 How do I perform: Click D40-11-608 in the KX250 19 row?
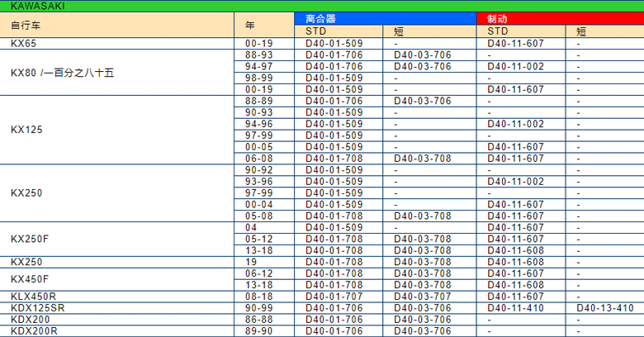(x=515, y=262)
